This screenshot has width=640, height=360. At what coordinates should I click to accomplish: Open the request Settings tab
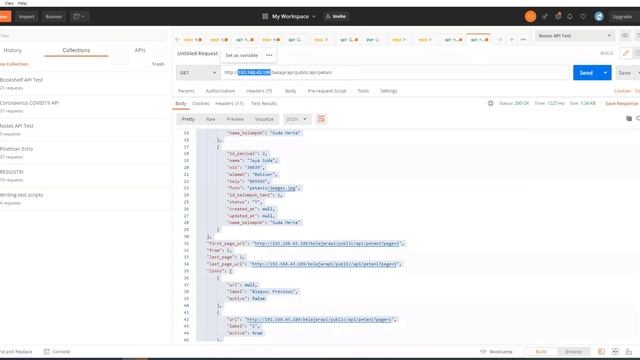389,91
